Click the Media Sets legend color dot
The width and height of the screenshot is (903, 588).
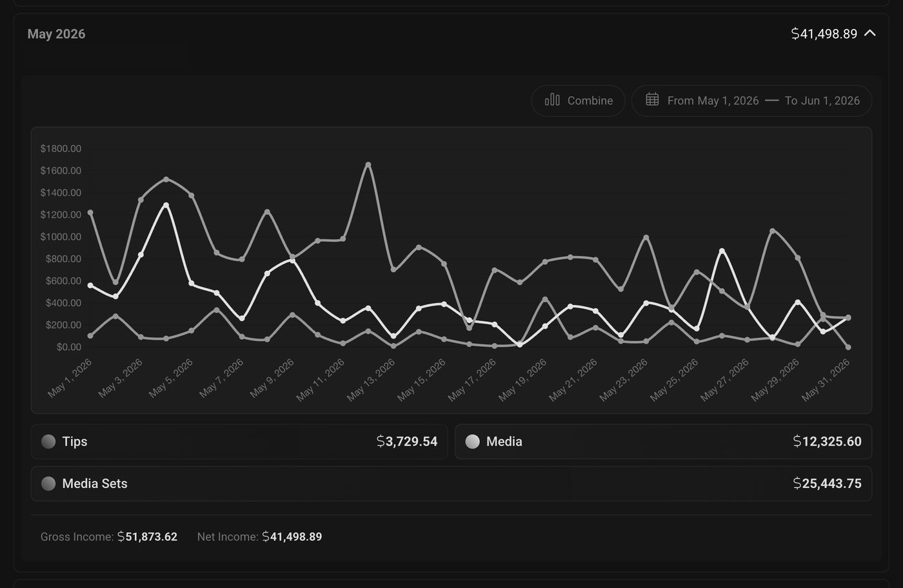coord(48,484)
